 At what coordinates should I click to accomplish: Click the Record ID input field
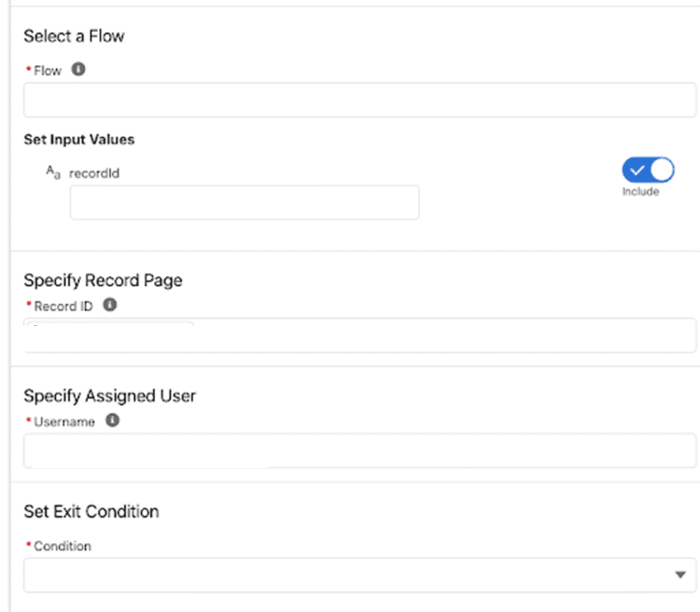[x=360, y=337]
